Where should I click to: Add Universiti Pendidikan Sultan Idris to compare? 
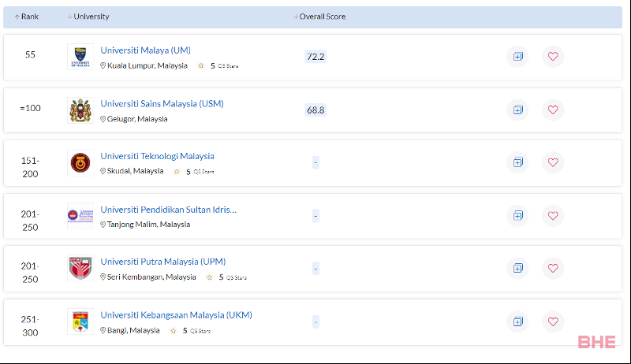517,216
